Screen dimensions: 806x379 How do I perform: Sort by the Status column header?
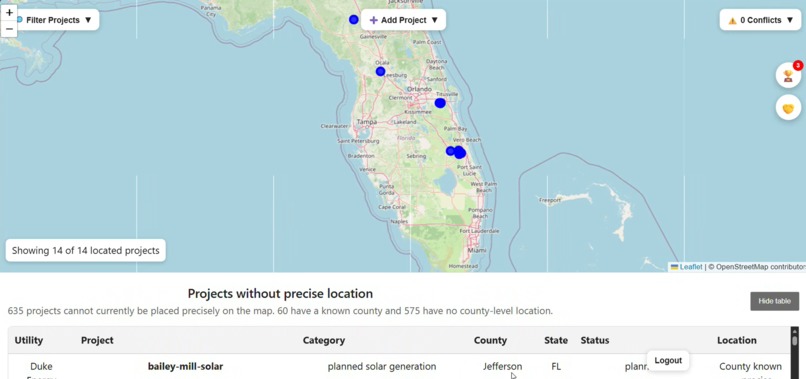[x=595, y=340]
